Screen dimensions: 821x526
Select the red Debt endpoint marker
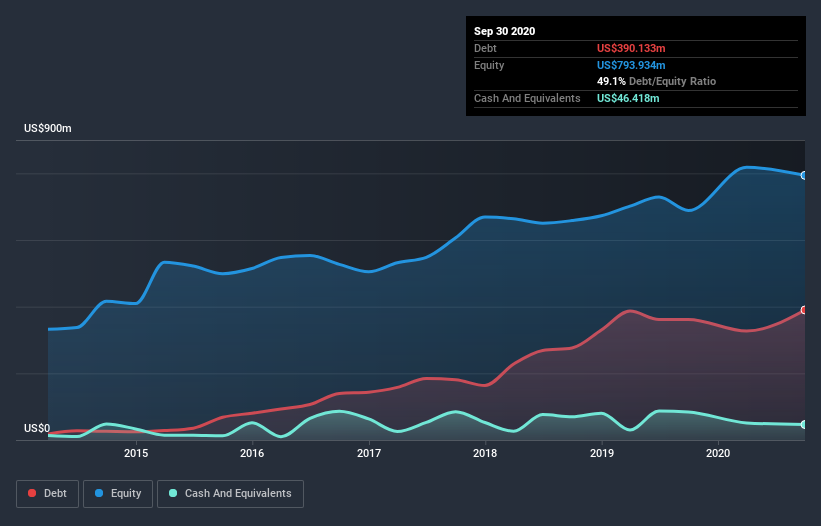804,310
